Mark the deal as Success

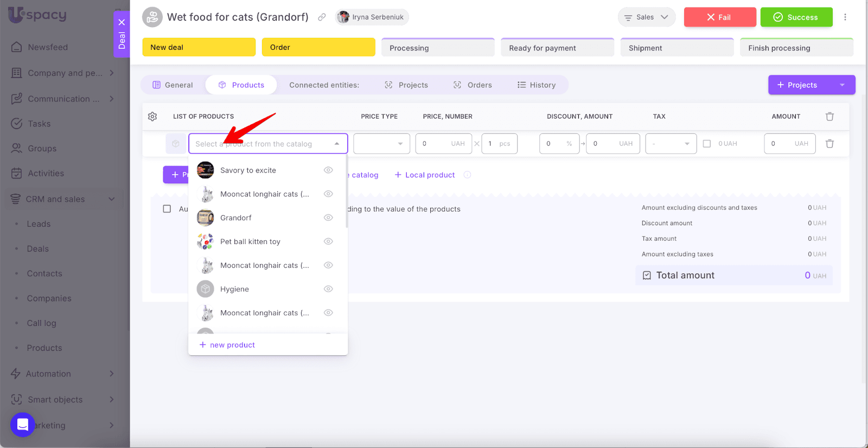(x=796, y=17)
